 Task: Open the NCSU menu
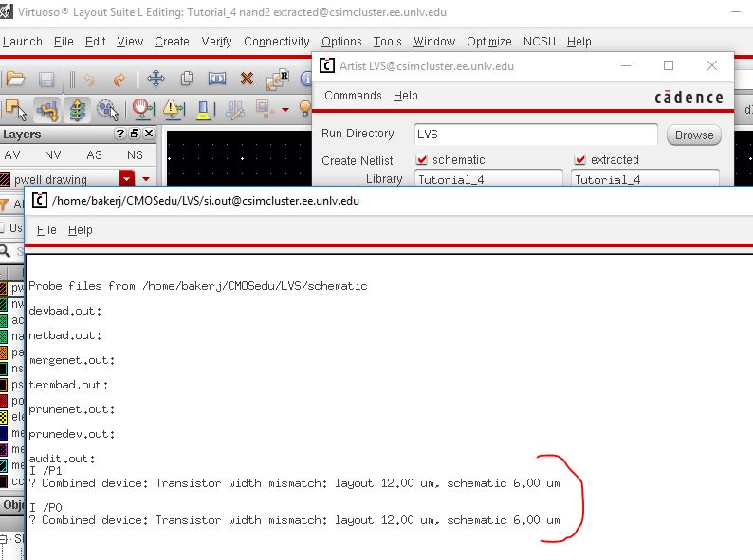point(540,42)
